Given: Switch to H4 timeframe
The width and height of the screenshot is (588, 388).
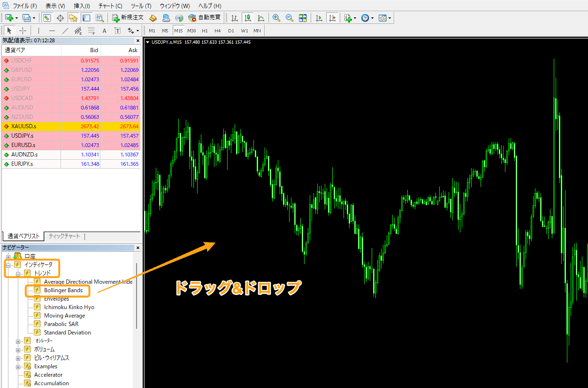Looking at the screenshot, I should [x=218, y=31].
